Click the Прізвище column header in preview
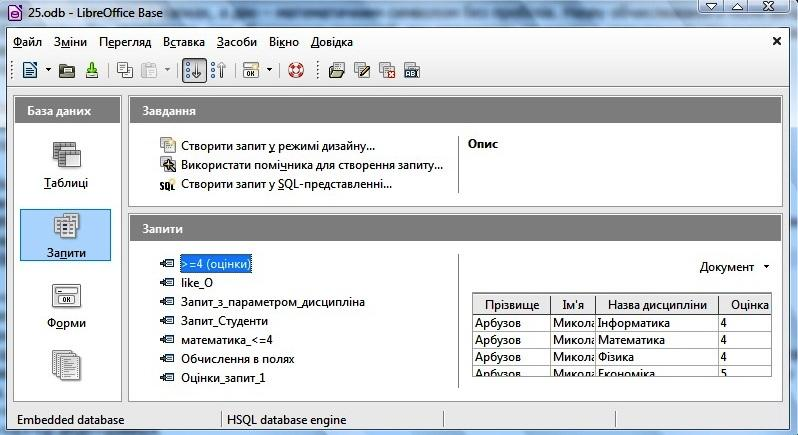Viewport: 798px width, 435px height. (x=511, y=304)
